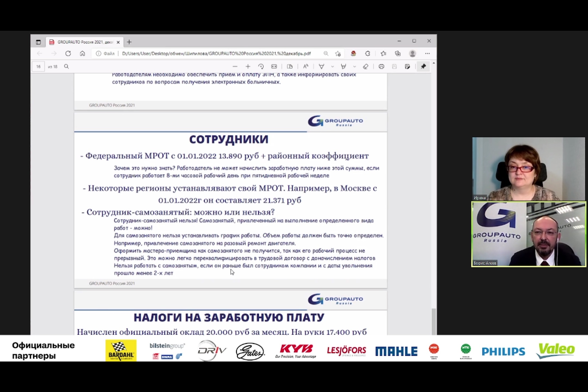Click the MAHLE partner logo
Viewport: 588px width, 392px height.
pyautogui.click(x=396, y=351)
